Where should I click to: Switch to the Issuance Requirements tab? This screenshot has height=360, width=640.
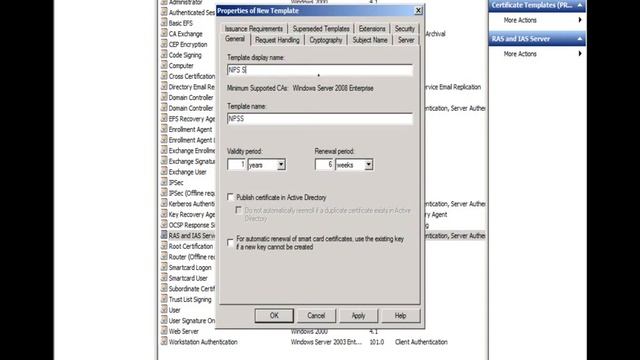(x=253, y=29)
